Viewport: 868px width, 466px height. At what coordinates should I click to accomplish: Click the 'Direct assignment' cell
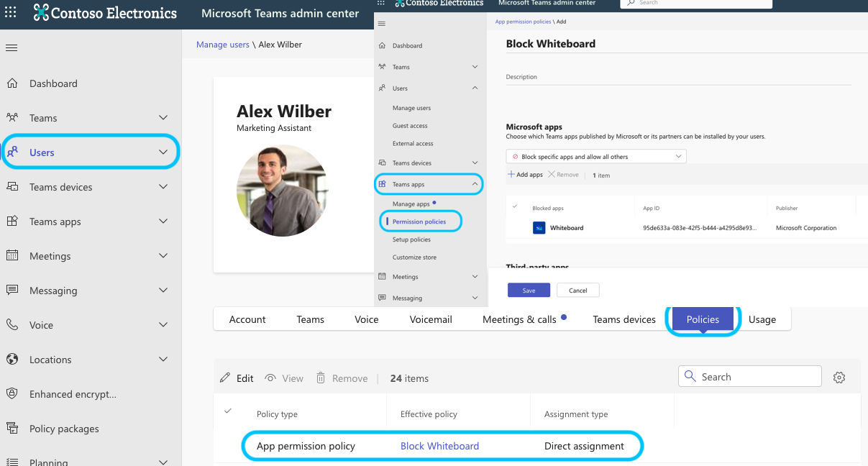pyautogui.click(x=584, y=446)
